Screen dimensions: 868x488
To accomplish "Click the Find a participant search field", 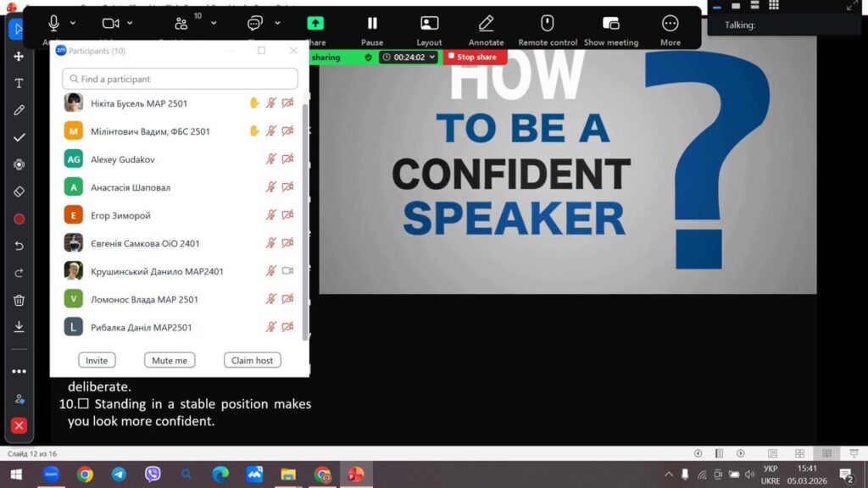I will (x=180, y=79).
